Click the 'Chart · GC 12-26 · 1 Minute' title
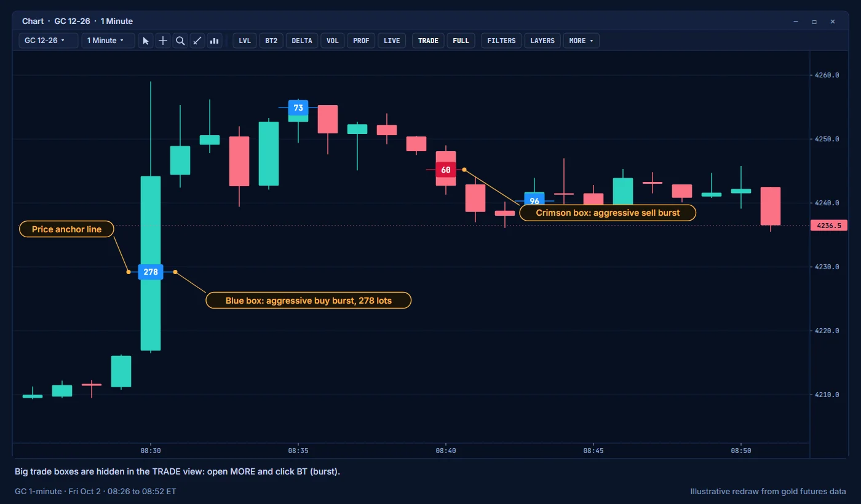Image resolution: width=861 pixels, height=504 pixels. pyautogui.click(x=77, y=22)
